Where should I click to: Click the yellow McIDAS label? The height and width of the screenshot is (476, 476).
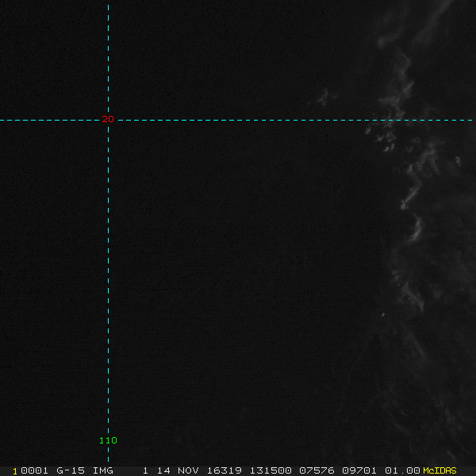pyautogui.click(x=440, y=470)
